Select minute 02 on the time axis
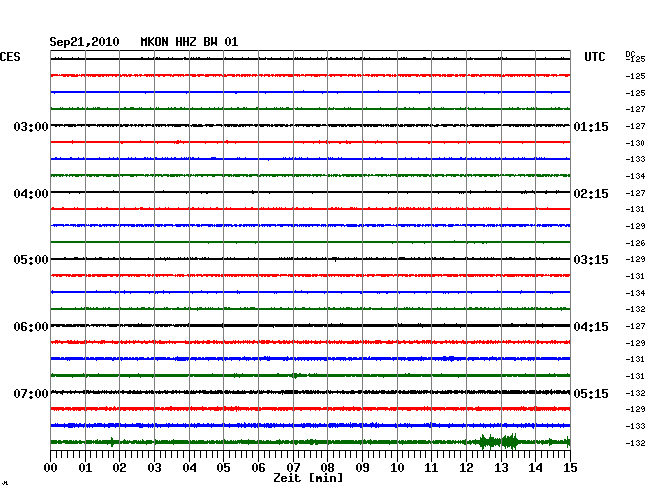The width and height of the screenshot is (650, 494). click(119, 467)
